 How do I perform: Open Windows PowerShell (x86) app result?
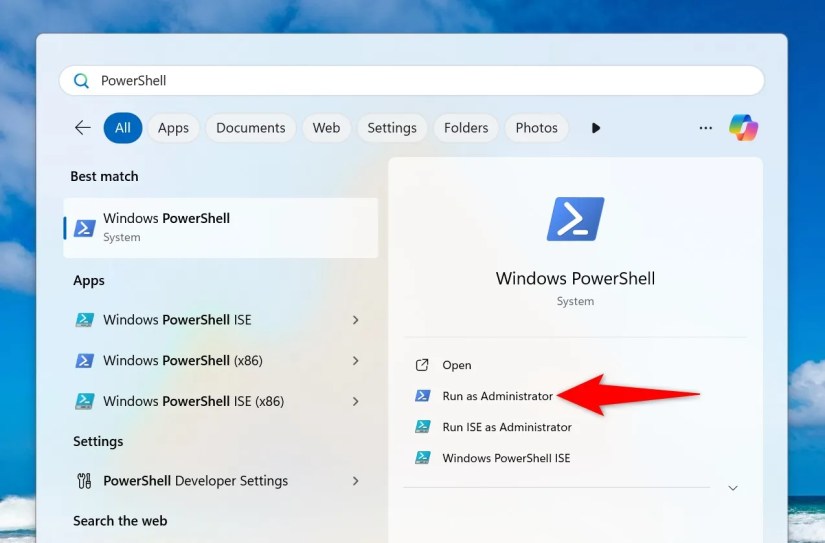tap(220, 360)
